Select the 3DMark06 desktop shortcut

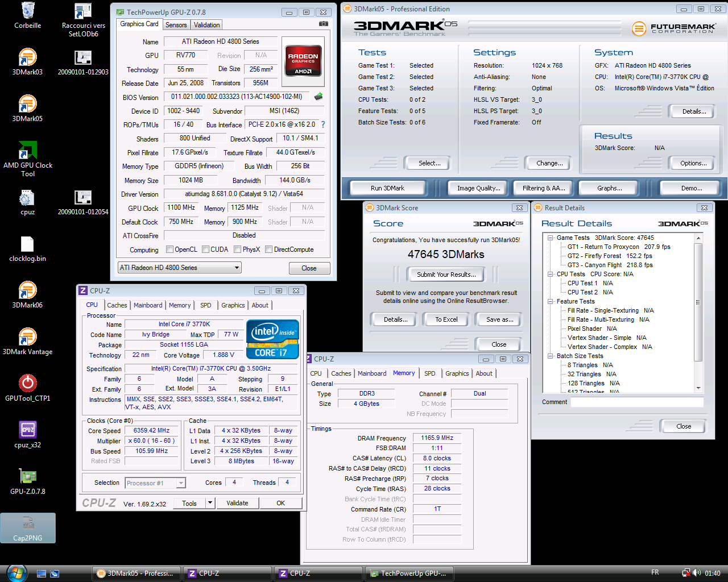(x=27, y=295)
